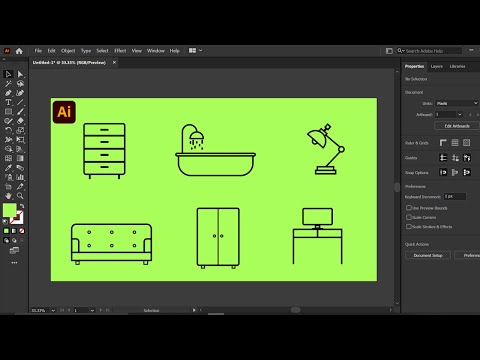Go to the Home screen icon

click(x=19, y=51)
